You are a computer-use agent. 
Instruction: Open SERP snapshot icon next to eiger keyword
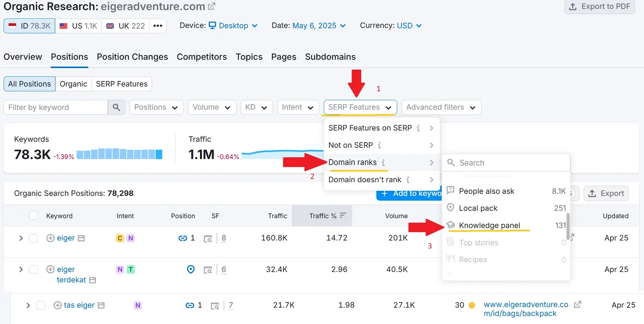[81, 238]
